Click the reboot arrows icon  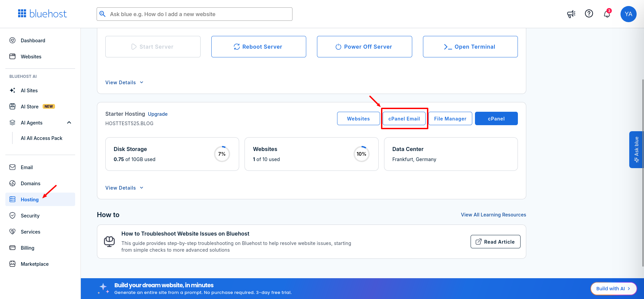click(237, 47)
